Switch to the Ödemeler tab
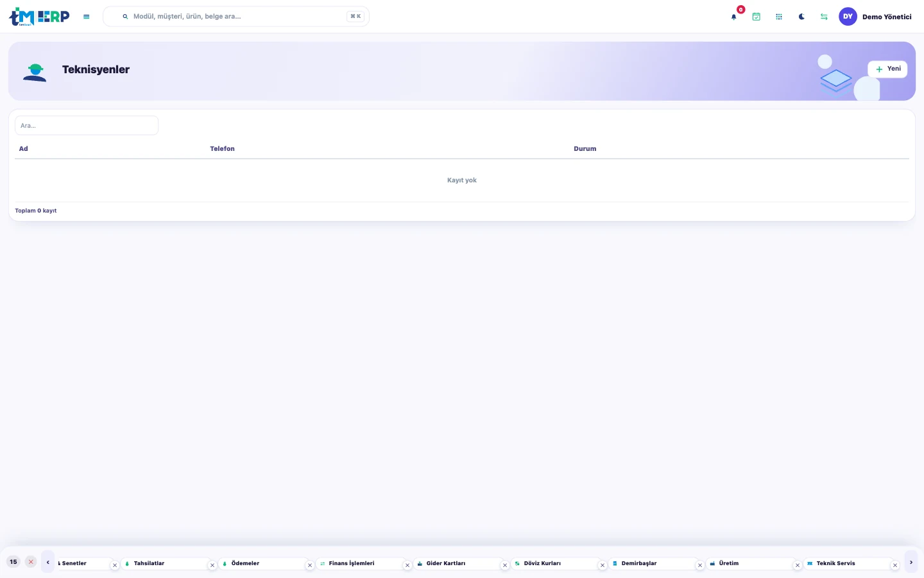This screenshot has width=924, height=578. pyautogui.click(x=263, y=563)
